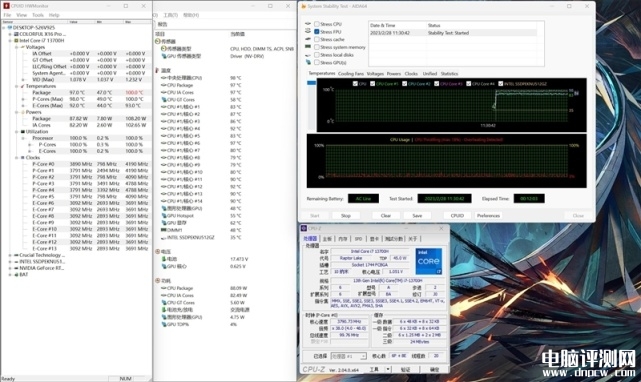Open the CPUID button in AIDA64

click(457, 216)
